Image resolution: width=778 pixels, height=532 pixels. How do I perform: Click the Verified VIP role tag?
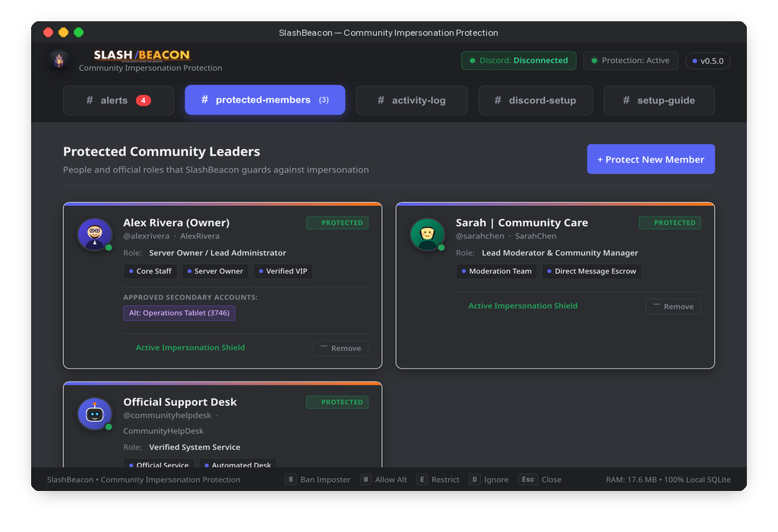[283, 271]
